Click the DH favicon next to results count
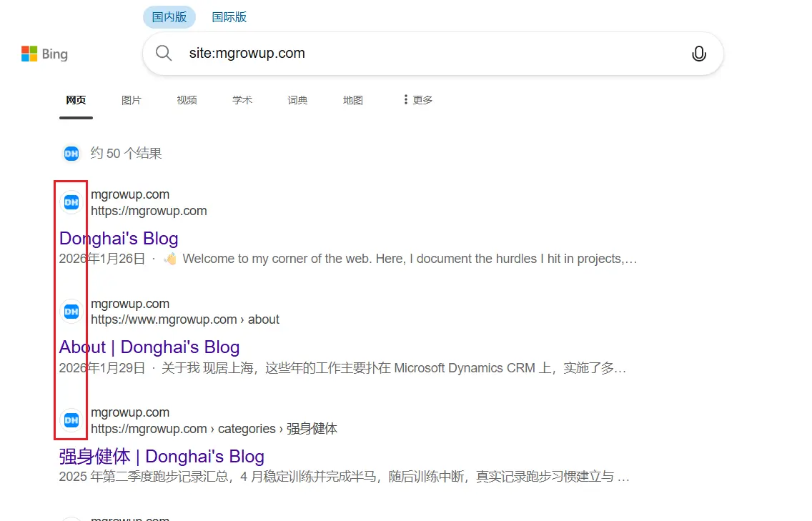Screen dimensions: 812x521 (71, 153)
